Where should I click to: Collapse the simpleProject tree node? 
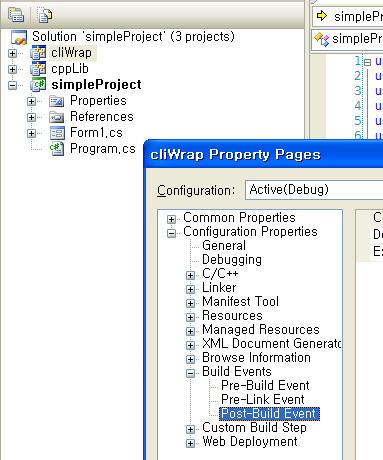(12, 85)
